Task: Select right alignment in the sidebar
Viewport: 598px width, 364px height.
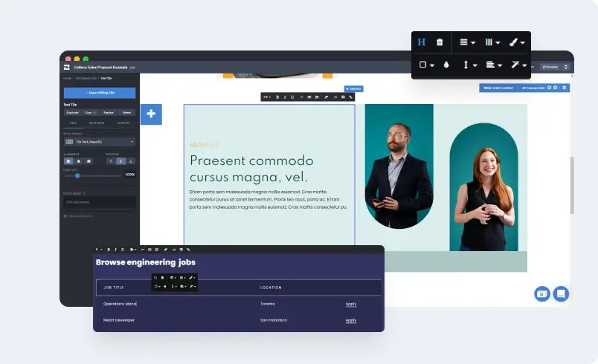Action: [x=89, y=161]
